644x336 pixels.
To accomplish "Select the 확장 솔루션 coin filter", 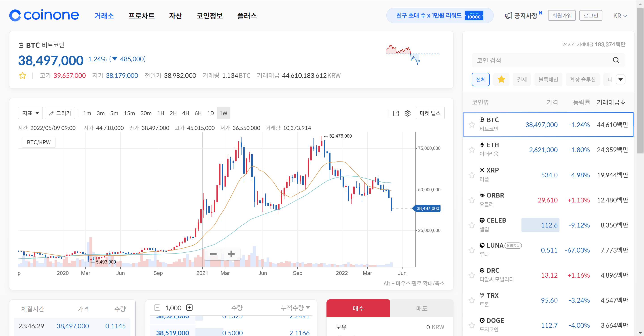I will (583, 80).
